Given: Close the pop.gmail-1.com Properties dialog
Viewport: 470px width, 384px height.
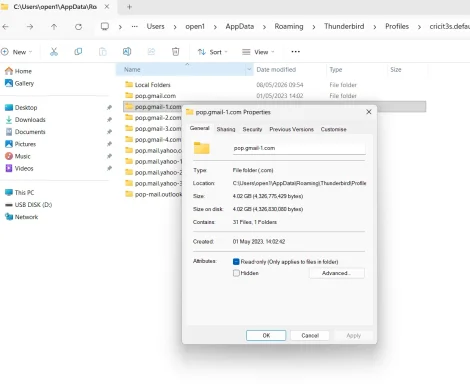Looking at the screenshot, I should tap(369, 112).
